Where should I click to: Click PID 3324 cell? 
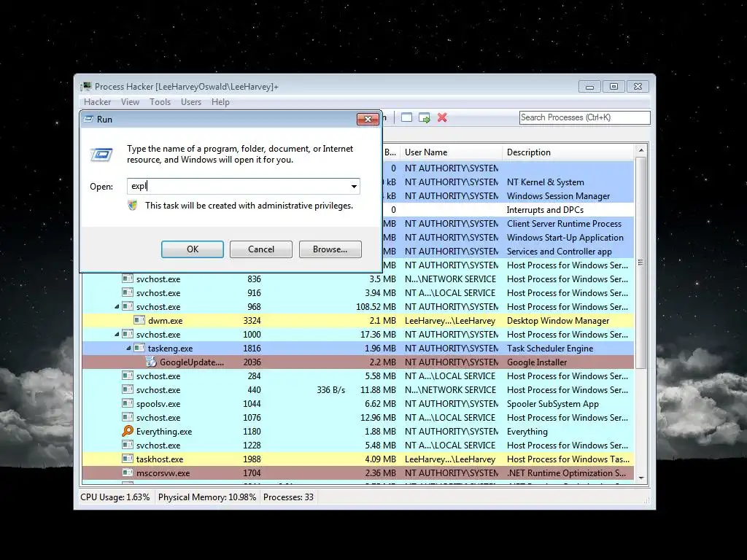[252, 321]
